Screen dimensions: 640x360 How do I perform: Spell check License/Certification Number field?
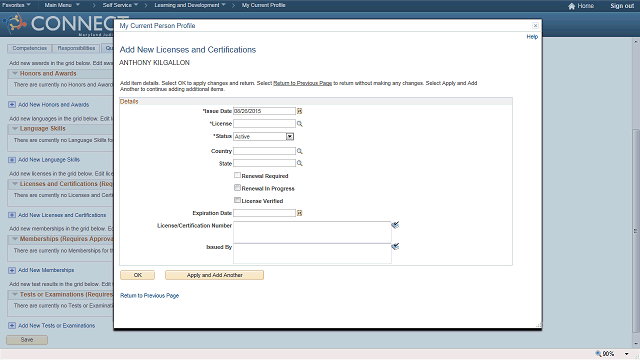(395, 225)
